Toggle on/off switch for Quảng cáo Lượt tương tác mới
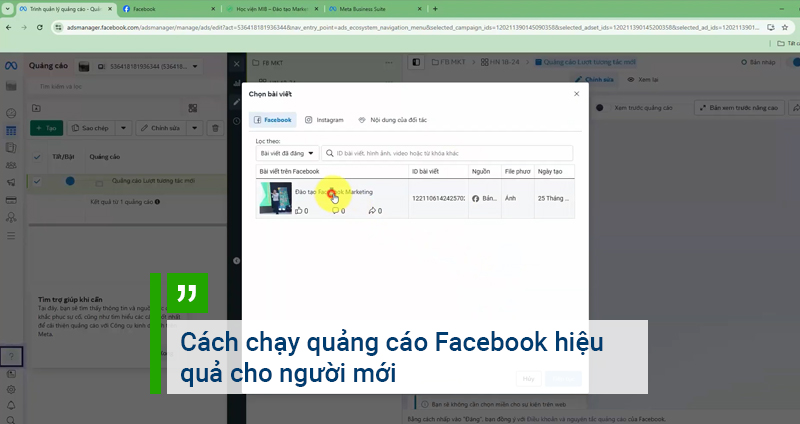This screenshot has width=800, height=424. pos(70,181)
